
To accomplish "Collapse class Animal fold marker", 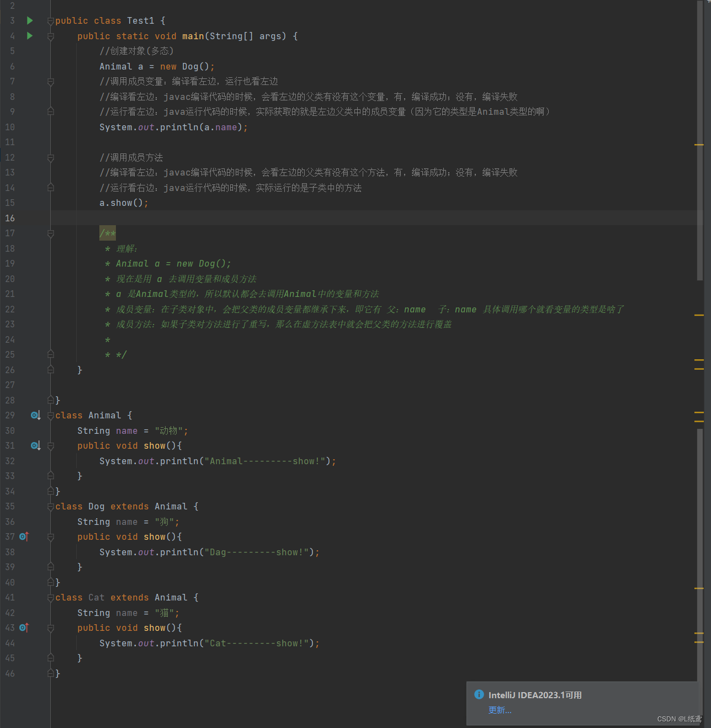I will (x=51, y=416).
